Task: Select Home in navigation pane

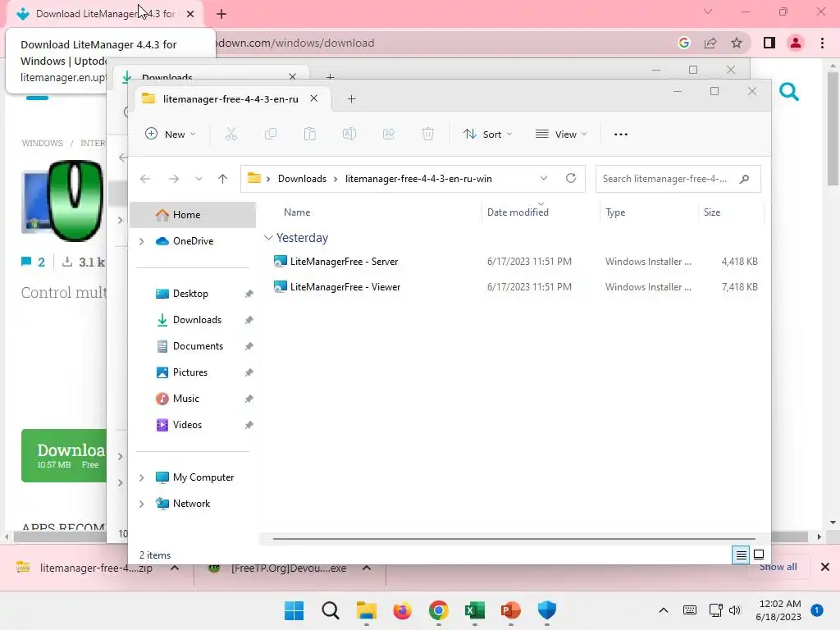Action: 193,215
